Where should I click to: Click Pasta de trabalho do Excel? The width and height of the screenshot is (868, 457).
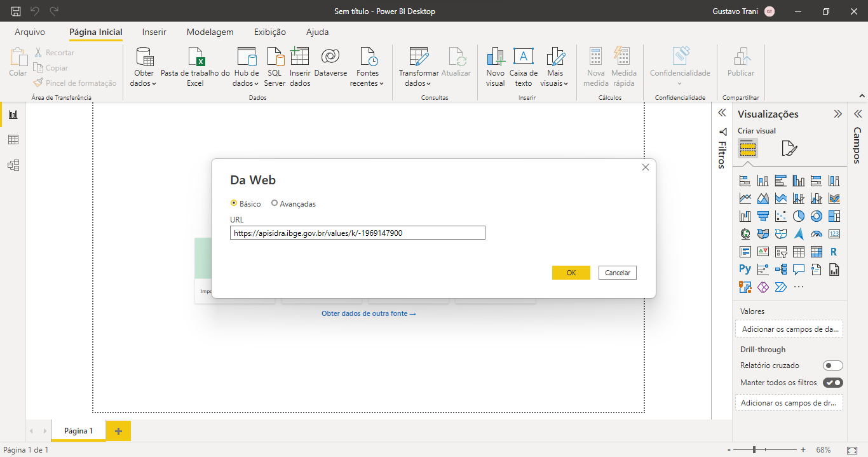click(195, 67)
